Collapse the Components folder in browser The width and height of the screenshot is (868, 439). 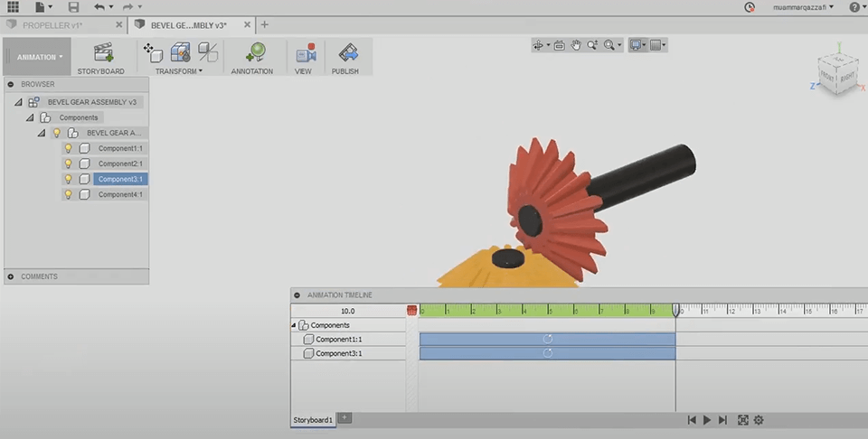pos(30,117)
